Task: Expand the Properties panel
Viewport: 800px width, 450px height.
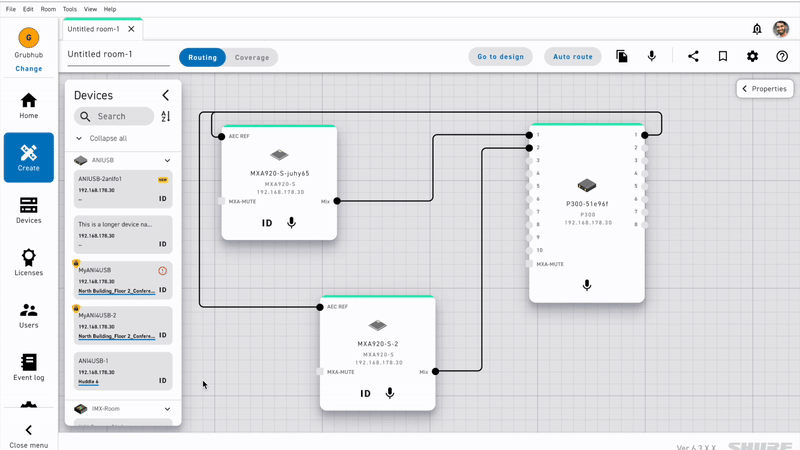Action: pyautogui.click(x=765, y=89)
